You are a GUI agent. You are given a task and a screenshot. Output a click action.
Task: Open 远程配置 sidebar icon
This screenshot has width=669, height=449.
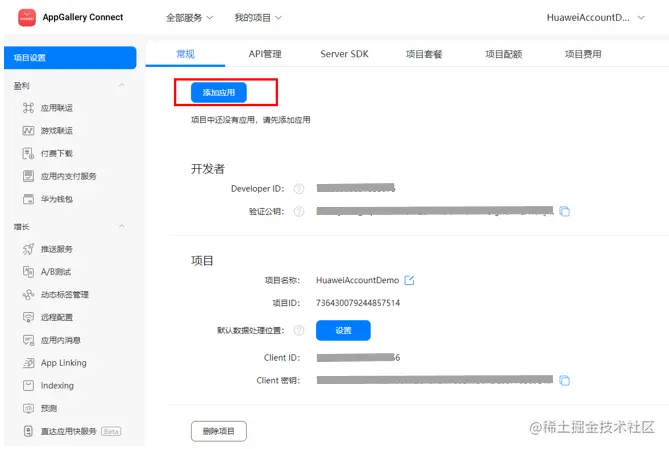point(28,317)
